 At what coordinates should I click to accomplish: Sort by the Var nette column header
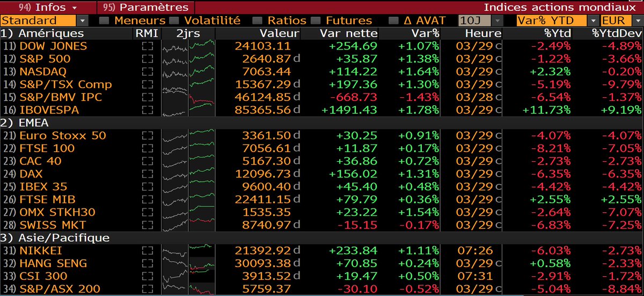(349, 33)
